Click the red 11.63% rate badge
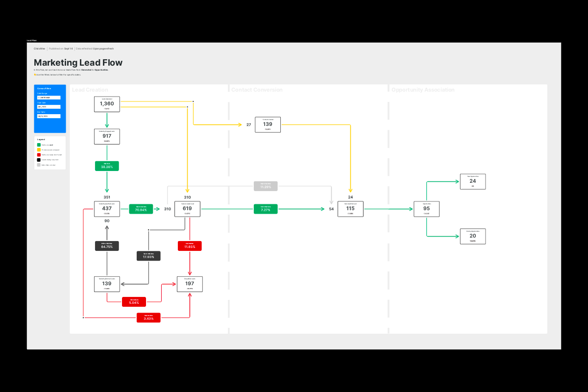 point(190,246)
